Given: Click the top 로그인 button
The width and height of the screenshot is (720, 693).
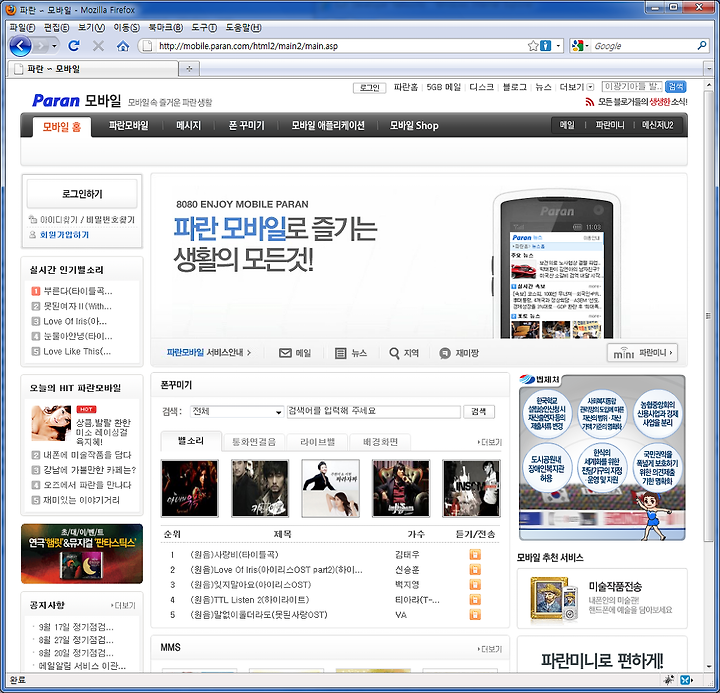Looking at the screenshot, I should (369, 87).
